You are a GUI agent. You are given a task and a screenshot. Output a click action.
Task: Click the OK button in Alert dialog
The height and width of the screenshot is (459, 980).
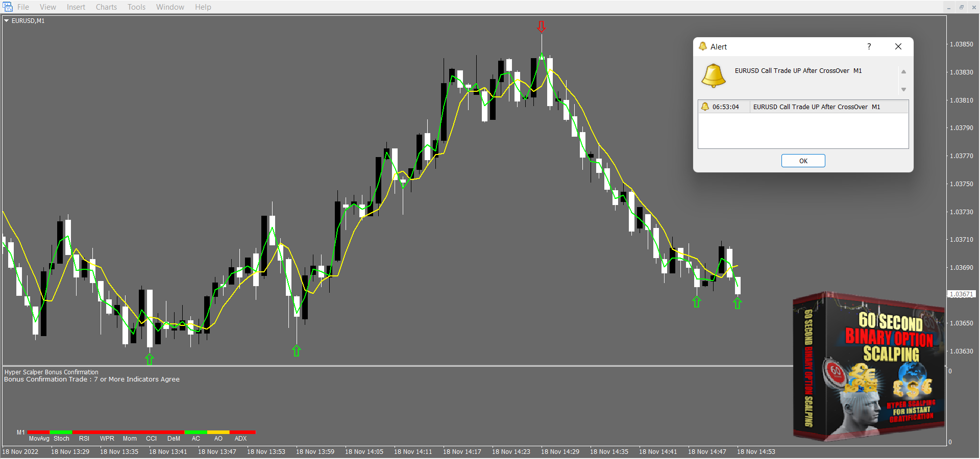803,161
